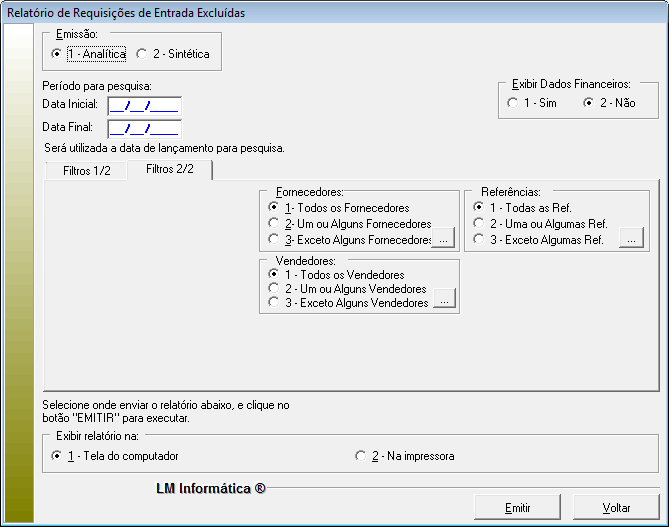The height and width of the screenshot is (527, 669).
Task: Open the Referências browse button (...)
Action: (630, 238)
